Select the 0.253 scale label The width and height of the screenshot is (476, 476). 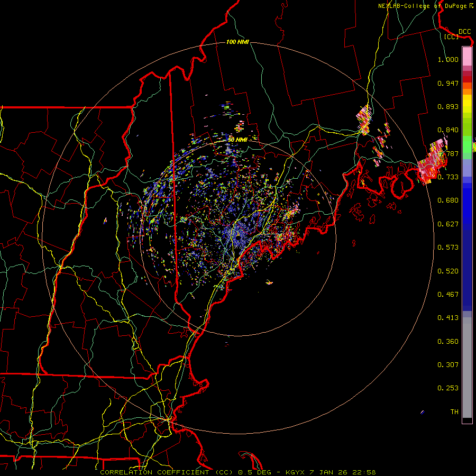coord(448,388)
